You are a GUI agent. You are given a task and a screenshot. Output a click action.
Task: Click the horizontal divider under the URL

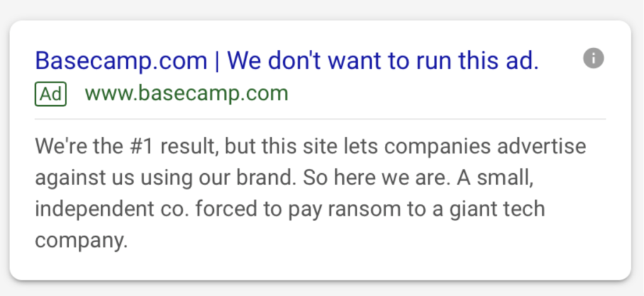click(x=320, y=119)
